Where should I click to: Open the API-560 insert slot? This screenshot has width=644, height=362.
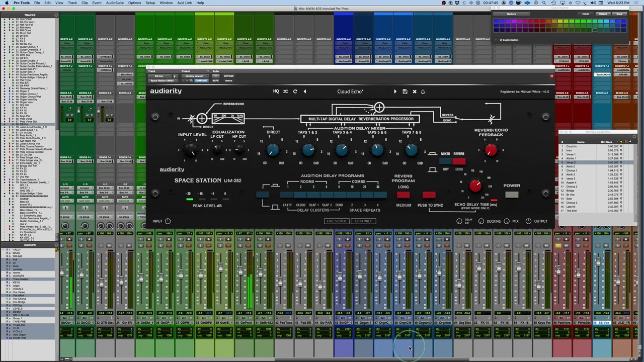coord(621,74)
